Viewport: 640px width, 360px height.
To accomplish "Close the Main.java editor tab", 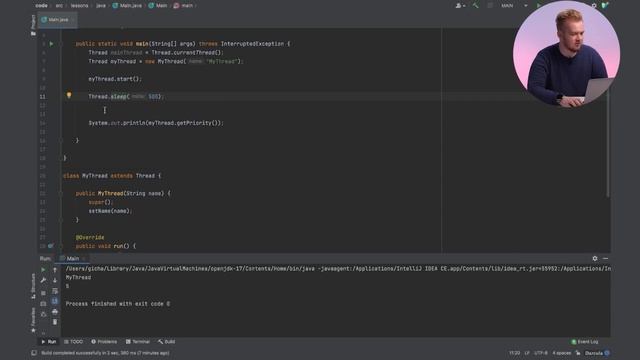I will [73, 20].
